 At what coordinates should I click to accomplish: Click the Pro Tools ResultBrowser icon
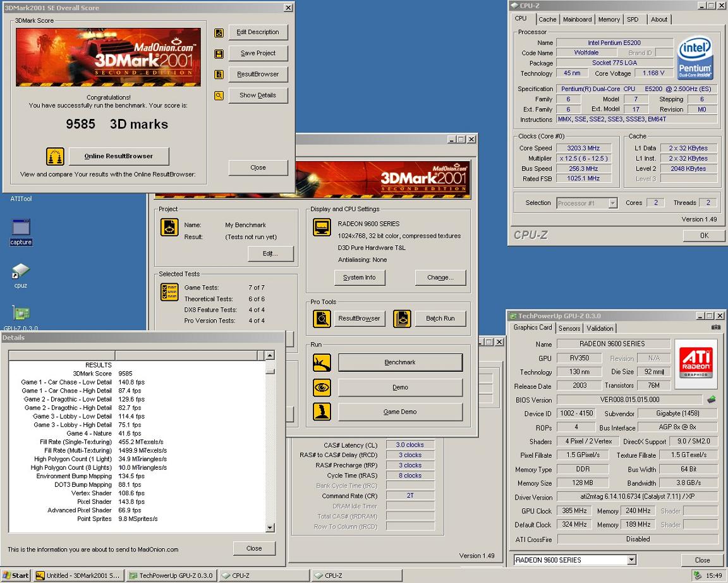pyautogui.click(x=322, y=319)
